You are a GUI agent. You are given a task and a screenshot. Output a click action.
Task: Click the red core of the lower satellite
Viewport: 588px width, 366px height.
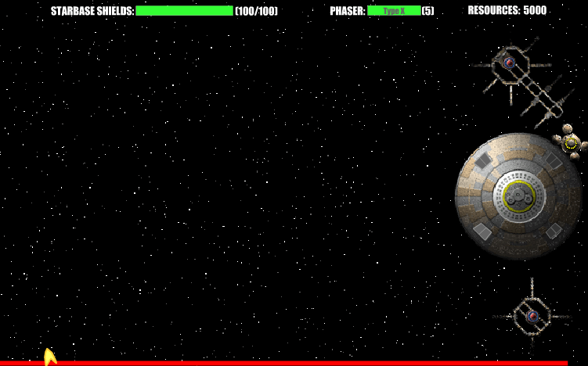[x=532, y=317]
